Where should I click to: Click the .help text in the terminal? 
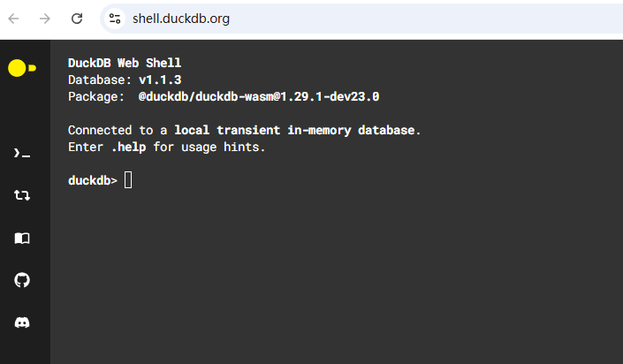tap(128, 147)
